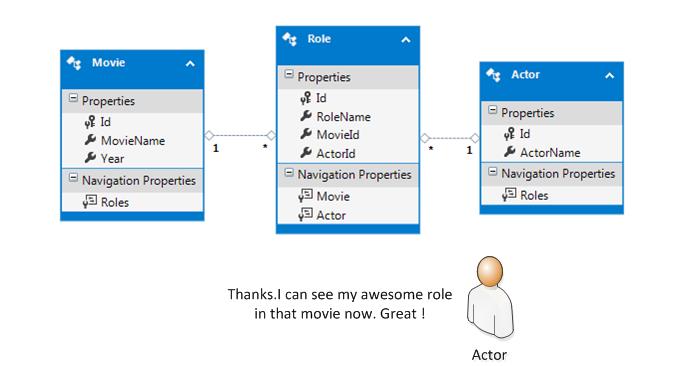Click the Movie entity header icon

pyautogui.click(x=74, y=63)
